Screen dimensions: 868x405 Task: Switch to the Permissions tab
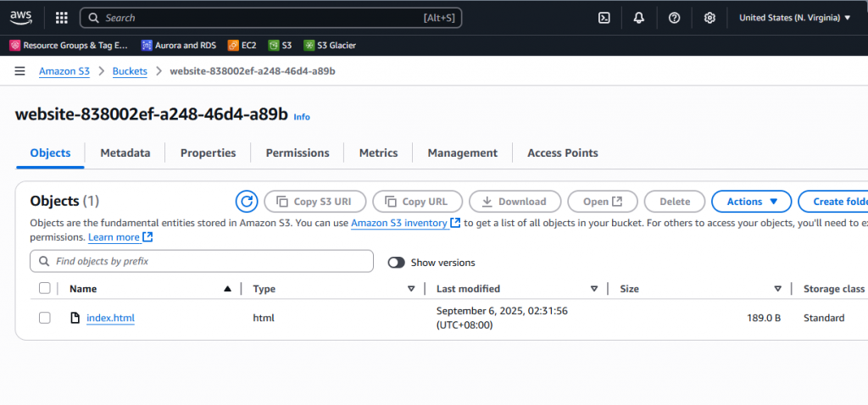pos(298,153)
